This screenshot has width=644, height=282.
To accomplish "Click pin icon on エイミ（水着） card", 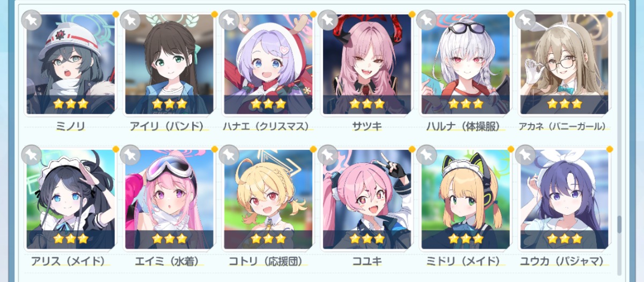I will (x=130, y=155).
